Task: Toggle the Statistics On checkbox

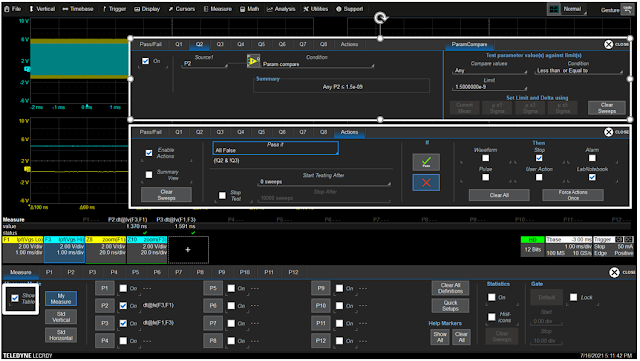Action: pos(492,297)
